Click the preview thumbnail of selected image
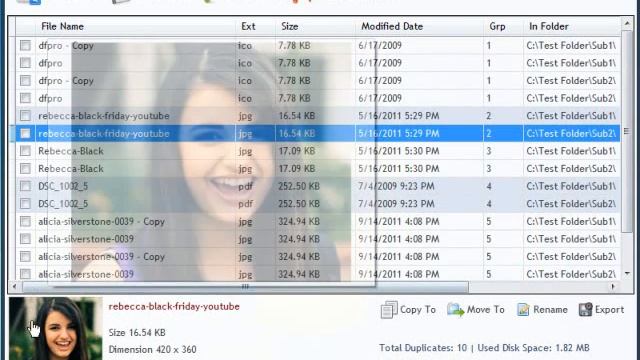This screenshot has width=640, height=360. coord(56,329)
